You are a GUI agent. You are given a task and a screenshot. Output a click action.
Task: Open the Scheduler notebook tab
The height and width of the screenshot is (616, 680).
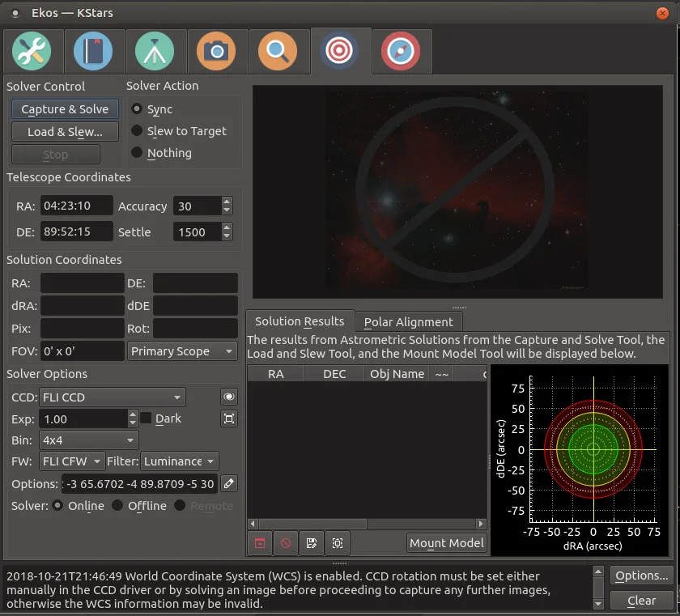pyautogui.click(x=93, y=51)
